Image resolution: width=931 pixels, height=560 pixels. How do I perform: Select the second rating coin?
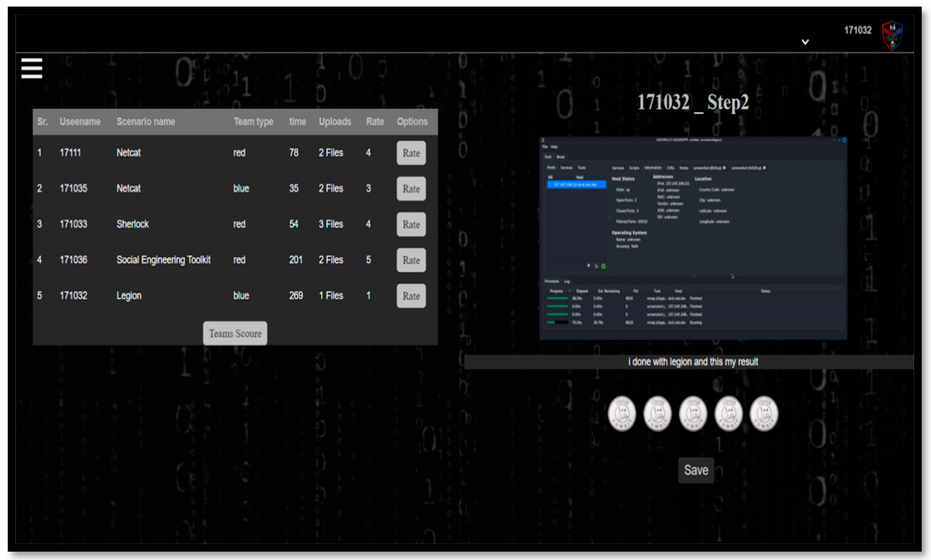(x=657, y=414)
